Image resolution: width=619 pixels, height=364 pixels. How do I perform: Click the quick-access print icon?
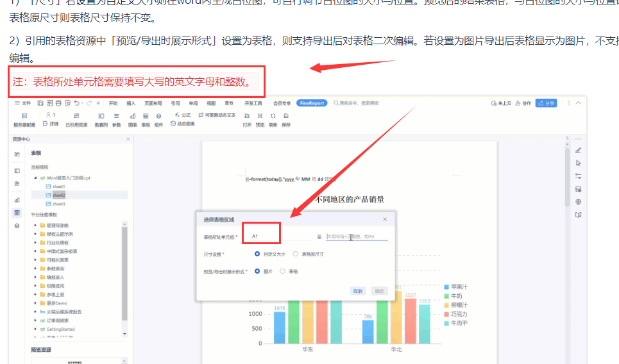tap(58, 103)
